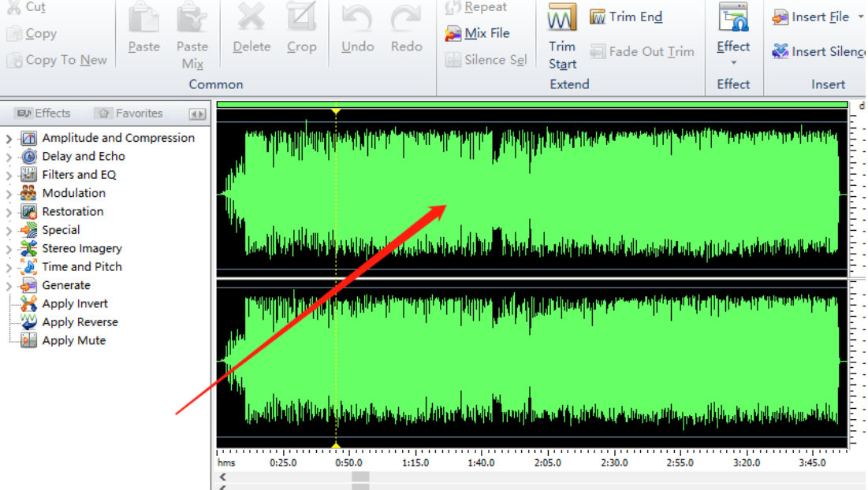Select the Filters and EQ icon
Image resolution: width=868 pixels, height=490 pixels.
29,175
